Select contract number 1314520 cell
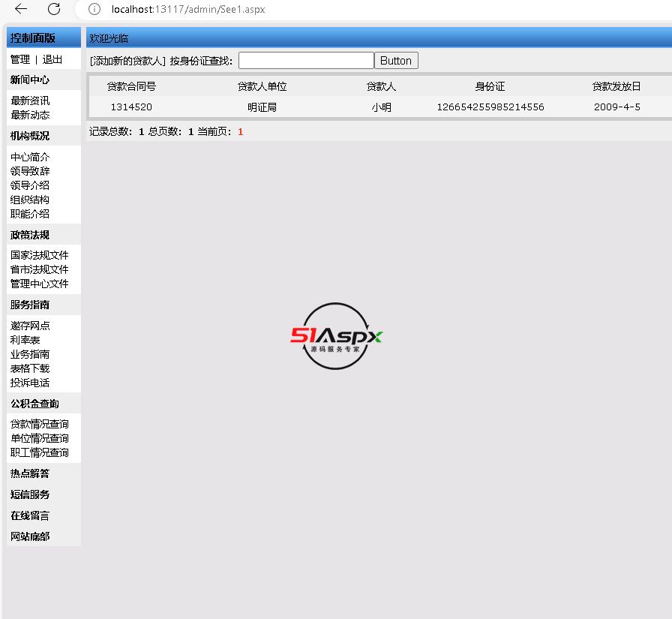 [131, 107]
